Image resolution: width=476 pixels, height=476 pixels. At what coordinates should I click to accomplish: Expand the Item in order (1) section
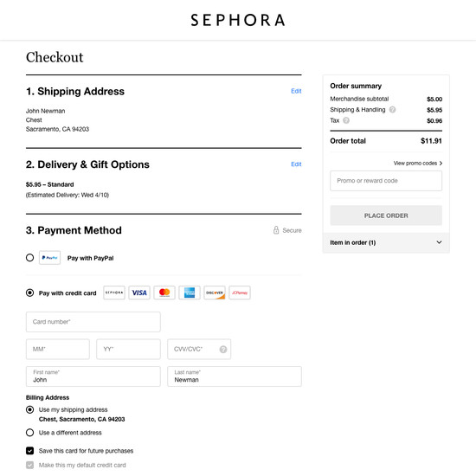386,242
